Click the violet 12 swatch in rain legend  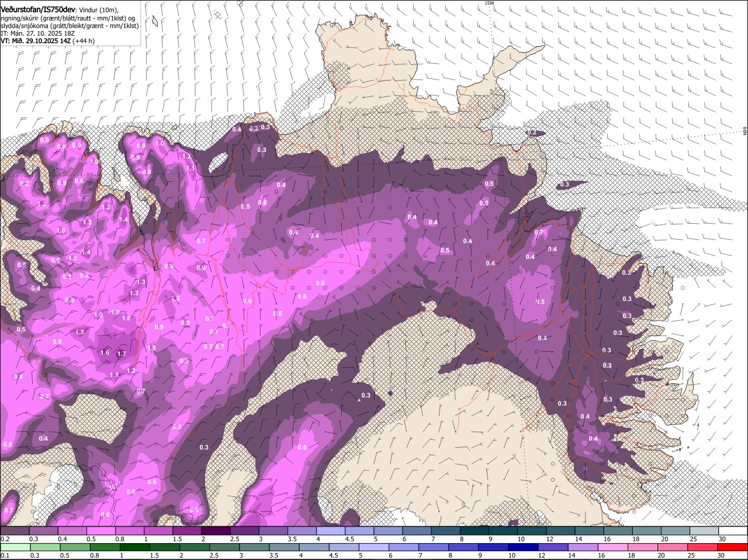point(553,548)
